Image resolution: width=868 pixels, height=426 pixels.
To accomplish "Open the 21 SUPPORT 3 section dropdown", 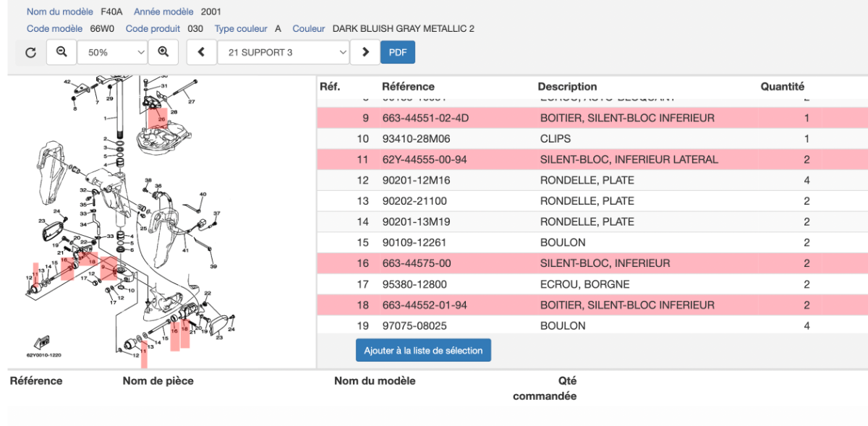I will click(284, 52).
